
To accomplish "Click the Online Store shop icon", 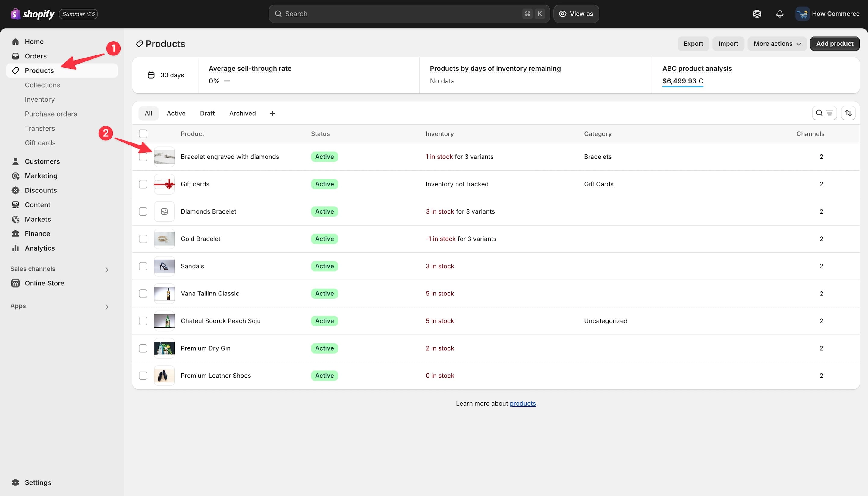I will [x=15, y=283].
